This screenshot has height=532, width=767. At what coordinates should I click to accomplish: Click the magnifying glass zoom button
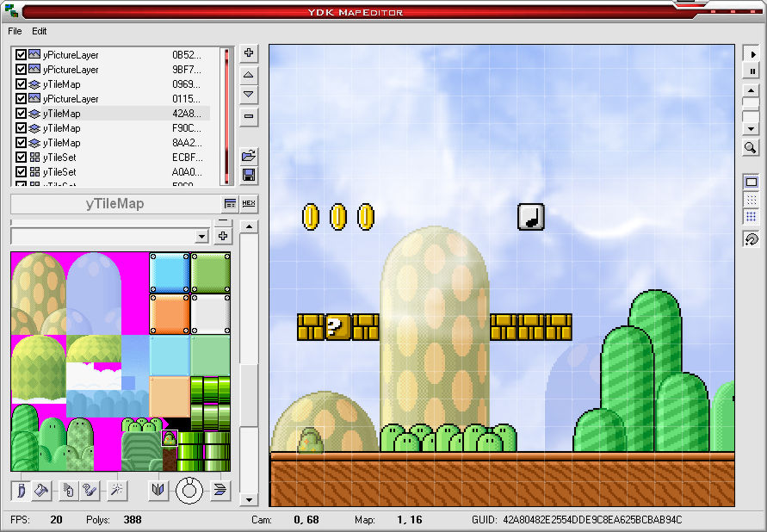pos(751,147)
